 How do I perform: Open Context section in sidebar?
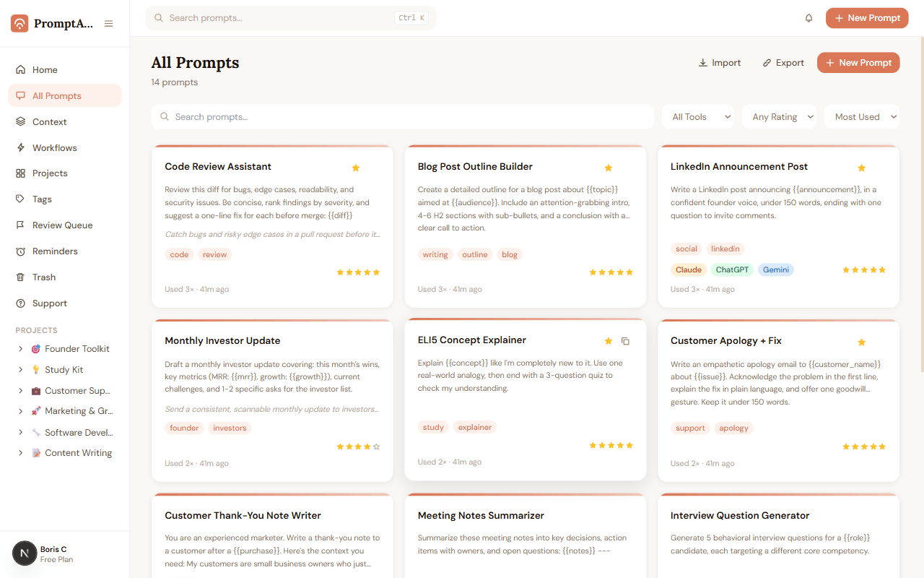(65, 122)
